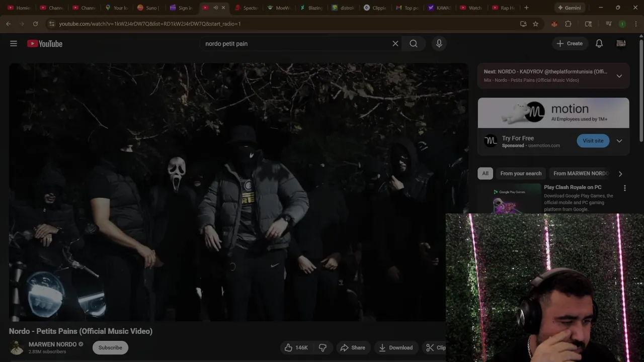The image size is (644, 362).
Task: Expand the Mix playlist panel
Action: 619,76
